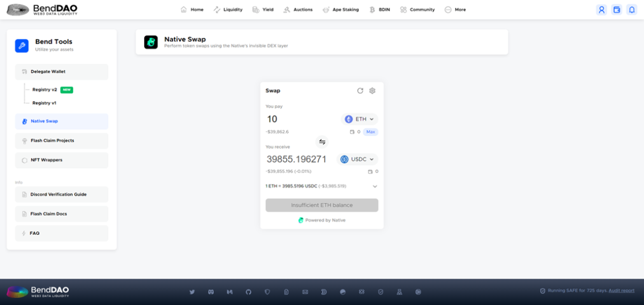Image resolution: width=644 pixels, height=305 pixels.
Task: Click the Max button
Action: [x=370, y=132]
